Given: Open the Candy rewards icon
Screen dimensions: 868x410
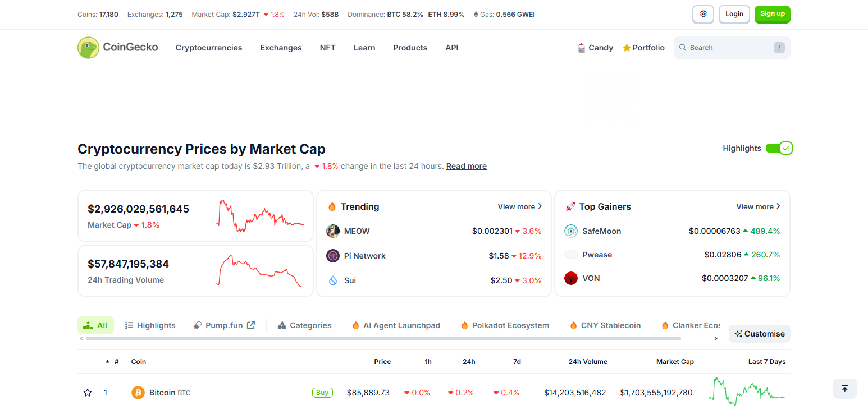Looking at the screenshot, I should coord(582,48).
